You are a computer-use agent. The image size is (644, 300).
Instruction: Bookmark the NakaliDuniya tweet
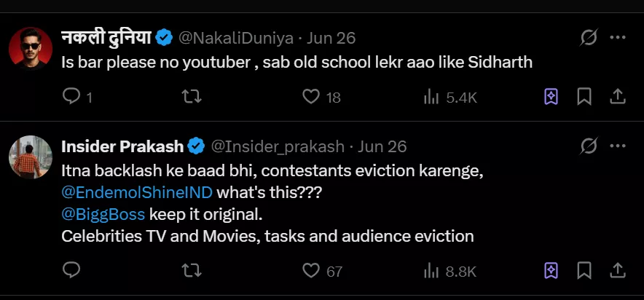(584, 96)
